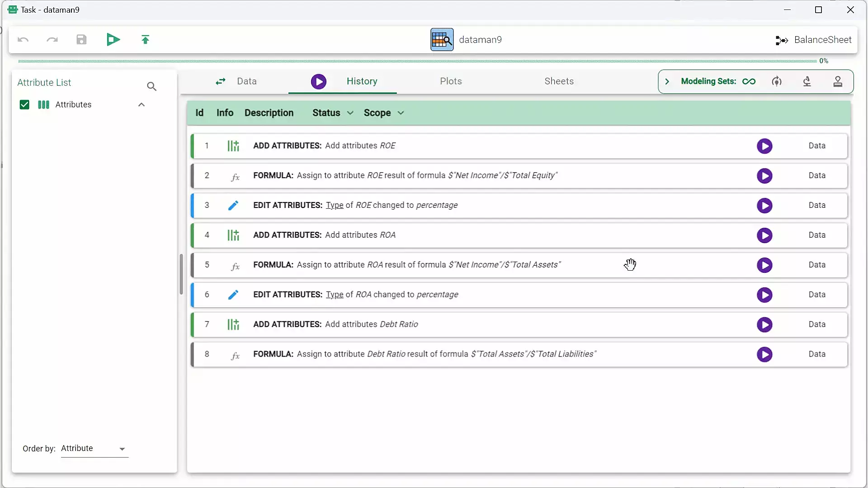This screenshot has height=488, width=868.
Task: Expand the Modeling Sets panel chevron
Action: pyautogui.click(x=667, y=82)
